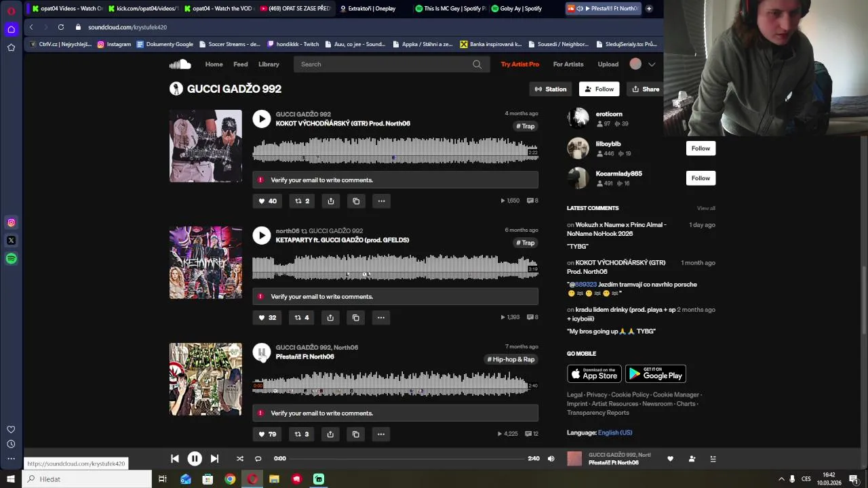Open more options for KETAPARTY track
Image resolution: width=868 pixels, height=488 pixels.
click(381, 317)
